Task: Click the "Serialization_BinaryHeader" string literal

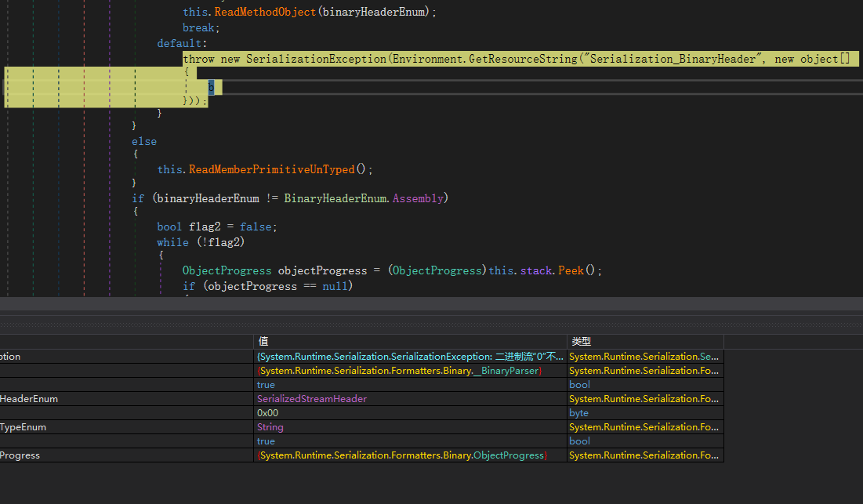Action: click(673, 59)
